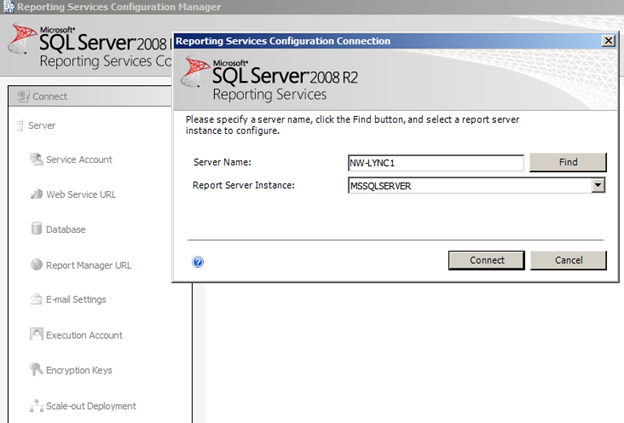
Task: Open help via the blue question mark
Action: coord(198,261)
